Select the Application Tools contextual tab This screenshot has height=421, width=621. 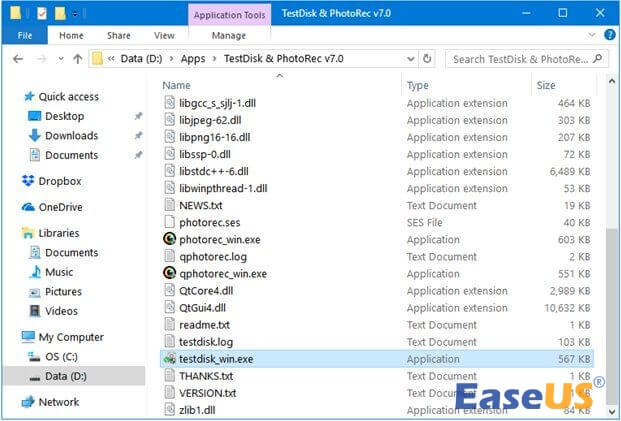230,15
